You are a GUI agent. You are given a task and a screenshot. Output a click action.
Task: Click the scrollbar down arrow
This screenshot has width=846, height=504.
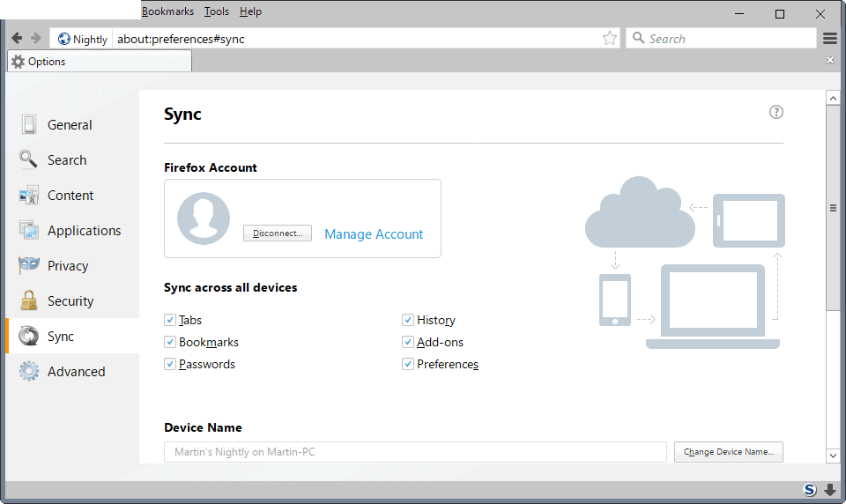tap(833, 456)
